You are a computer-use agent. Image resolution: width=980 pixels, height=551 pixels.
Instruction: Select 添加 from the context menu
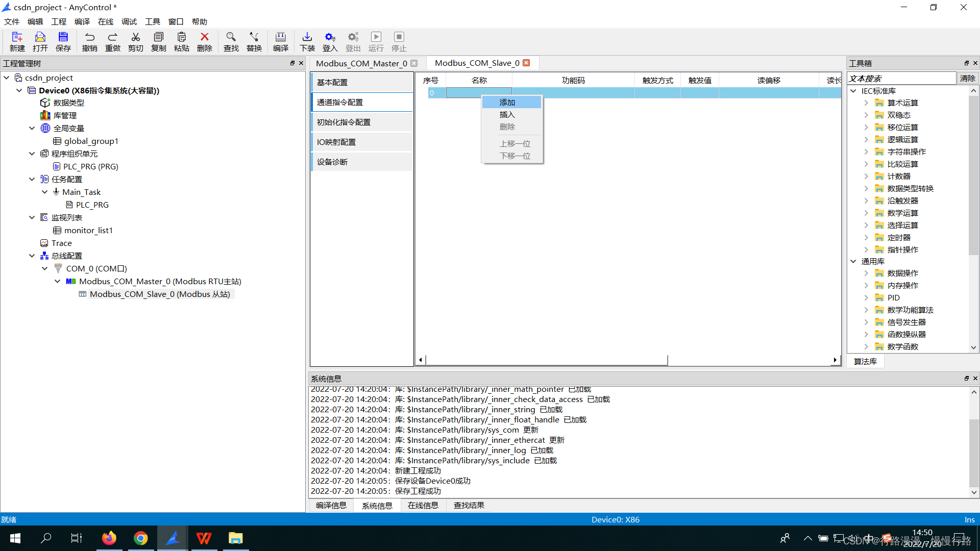tap(507, 102)
